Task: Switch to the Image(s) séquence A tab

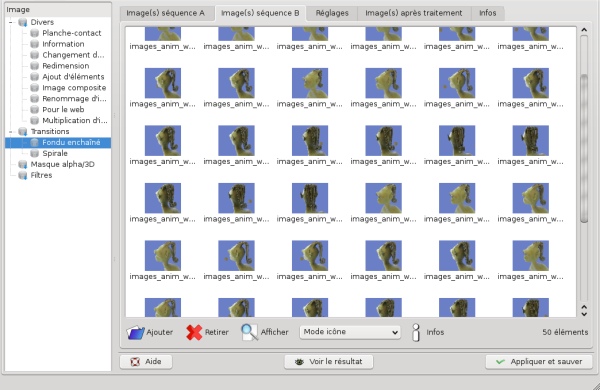Action: point(165,13)
